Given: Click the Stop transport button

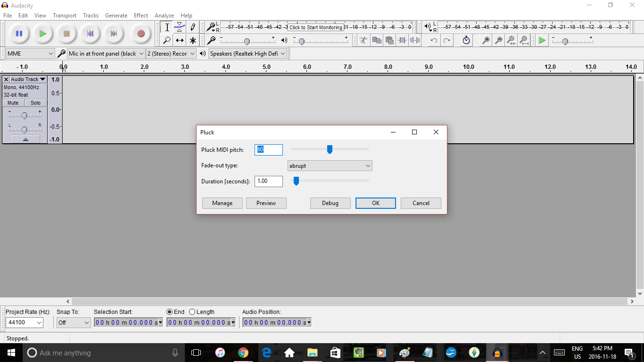Looking at the screenshot, I should pos(66,33).
